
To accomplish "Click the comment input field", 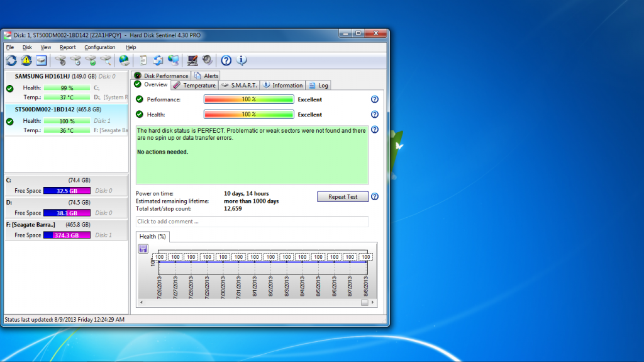I will click(x=252, y=222).
